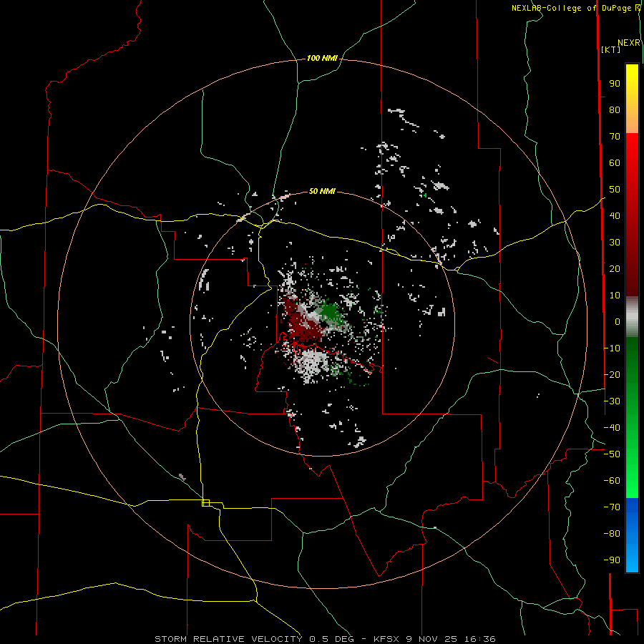Click the -80 value on velocity scale
644x644 pixels.
(x=612, y=534)
